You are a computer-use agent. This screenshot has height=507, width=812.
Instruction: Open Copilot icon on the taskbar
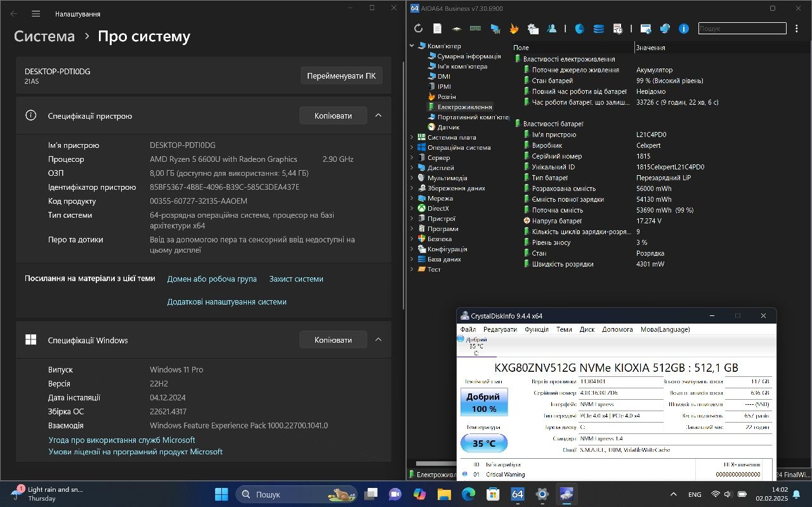419,494
